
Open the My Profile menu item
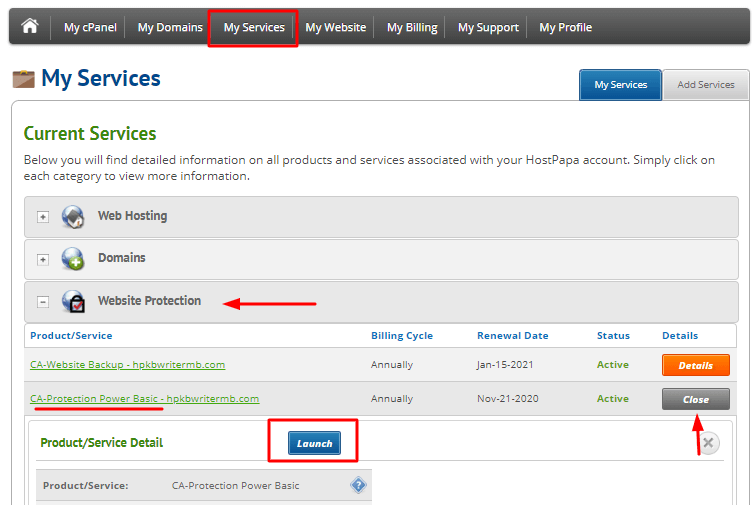[x=566, y=27]
